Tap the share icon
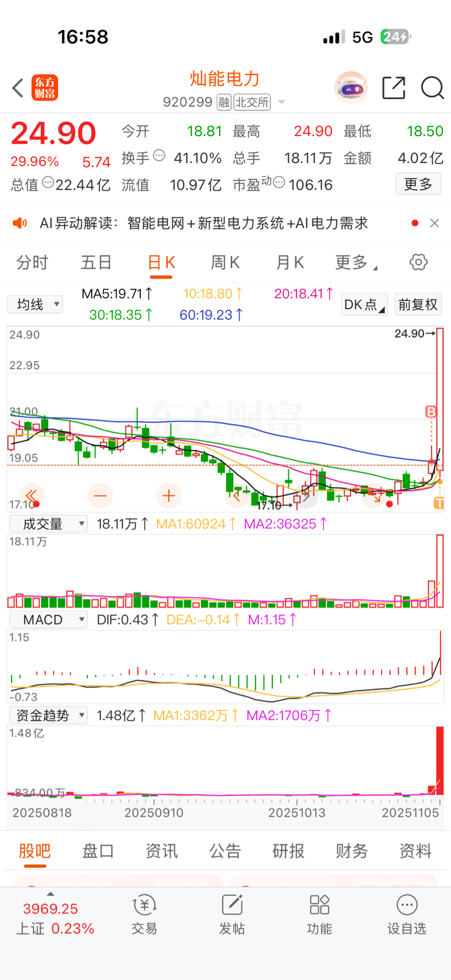This screenshot has width=451, height=980. pos(393,88)
